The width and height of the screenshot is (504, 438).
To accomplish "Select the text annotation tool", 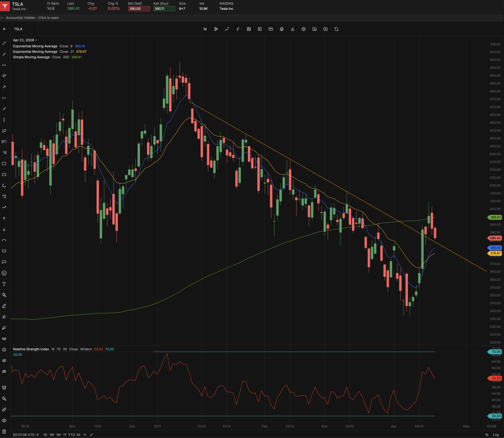I will tap(4, 284).
